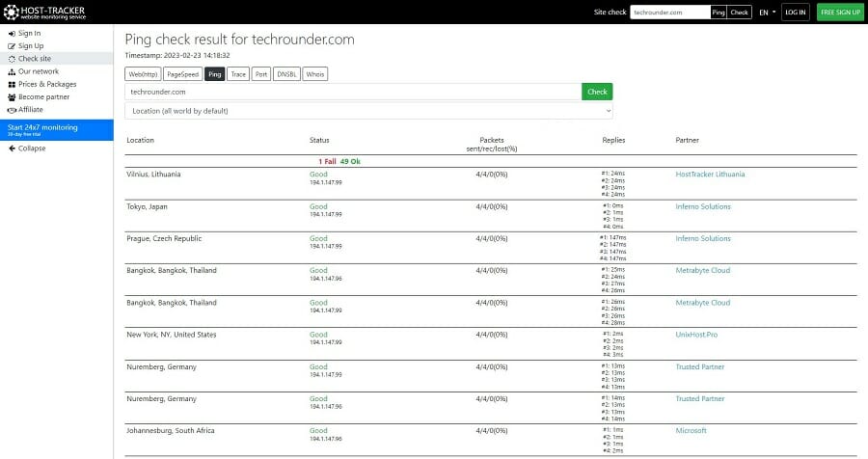Click the Packets sent/rec/lost column header
This screenshot has width=868, height=459.
tap(492, 145)
